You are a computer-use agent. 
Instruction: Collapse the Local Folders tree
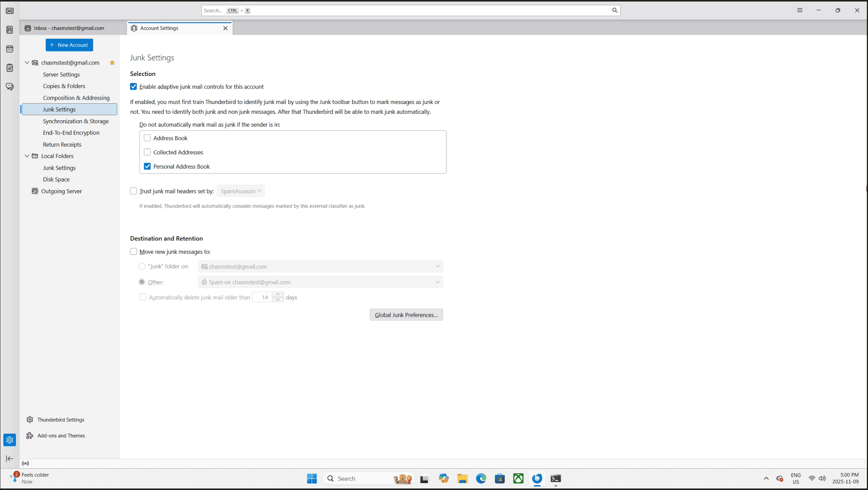tap(27, 156)
